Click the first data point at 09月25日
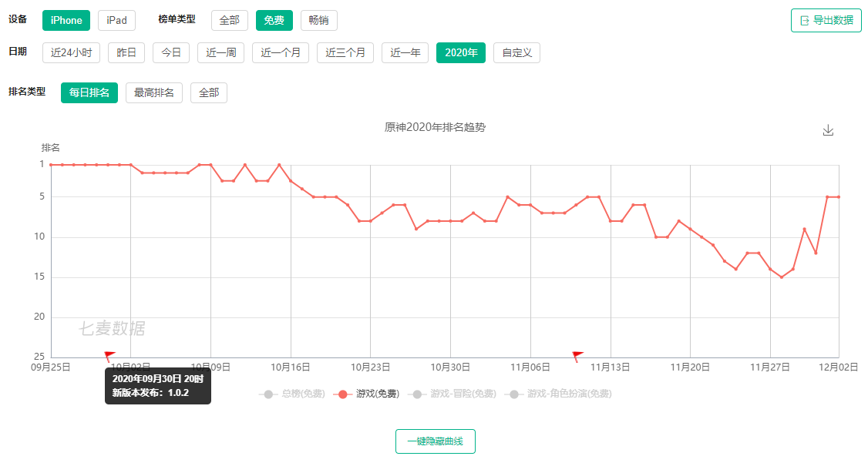The width and height of the screenshot is (868, 473). tap(51, 165)
